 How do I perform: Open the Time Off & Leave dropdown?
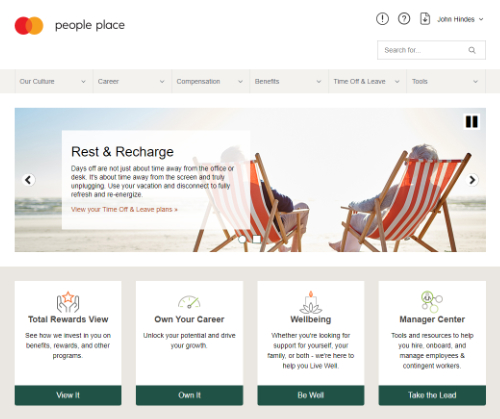[367, 81]
